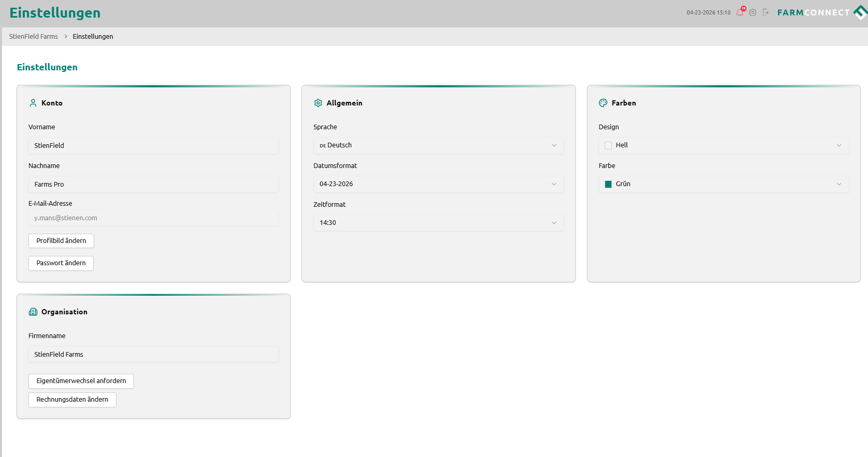Open the Sprache dropdown
Image resolution: width=868 pixels, height=457 pixels.
point(438,145)
